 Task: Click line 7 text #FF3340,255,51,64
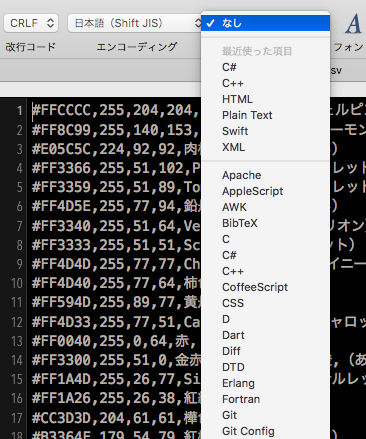(104, 226)
